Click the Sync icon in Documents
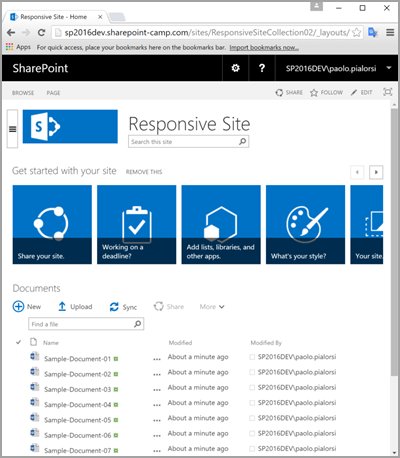The width and height of the screenshot is (400, 458). click(x=114, y=307)
